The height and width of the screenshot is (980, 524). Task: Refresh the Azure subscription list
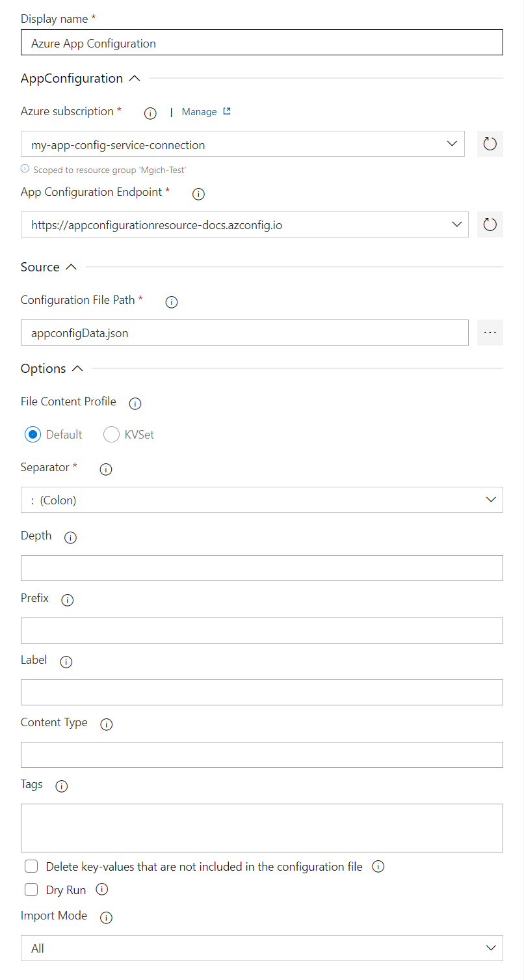click(490, 143)
